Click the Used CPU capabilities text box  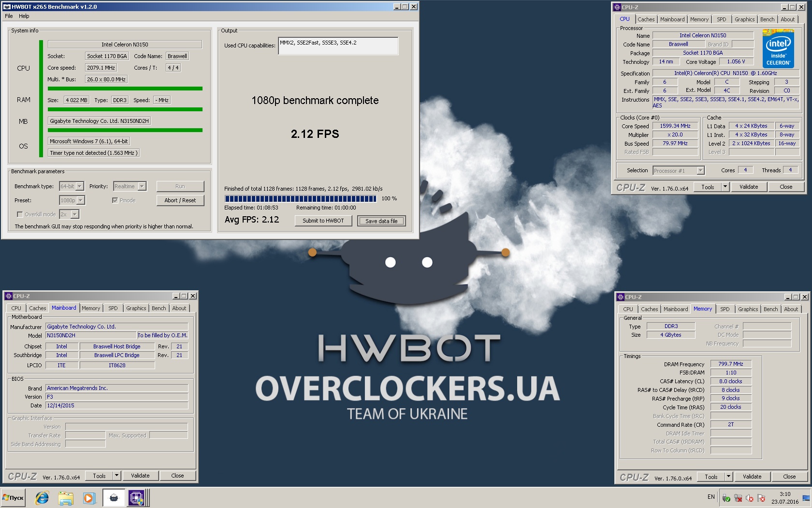point(338,46)
